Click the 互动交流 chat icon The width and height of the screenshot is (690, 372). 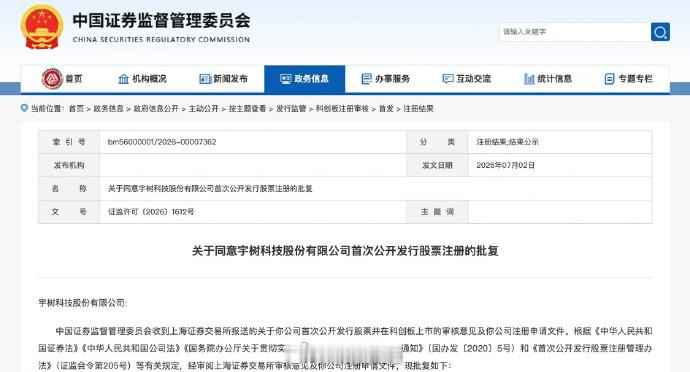point(448,79)
